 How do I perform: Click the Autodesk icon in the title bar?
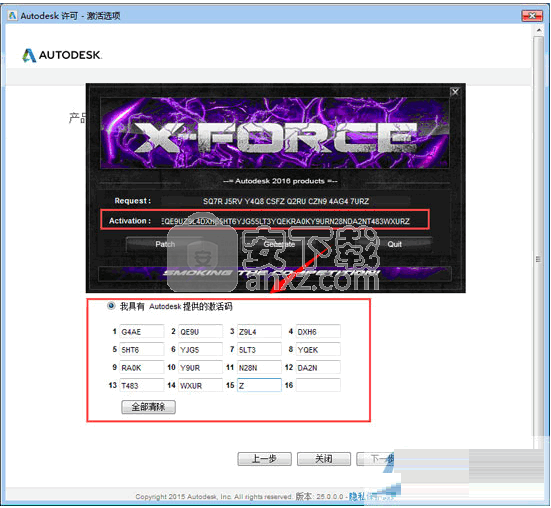tap(12, 15)
